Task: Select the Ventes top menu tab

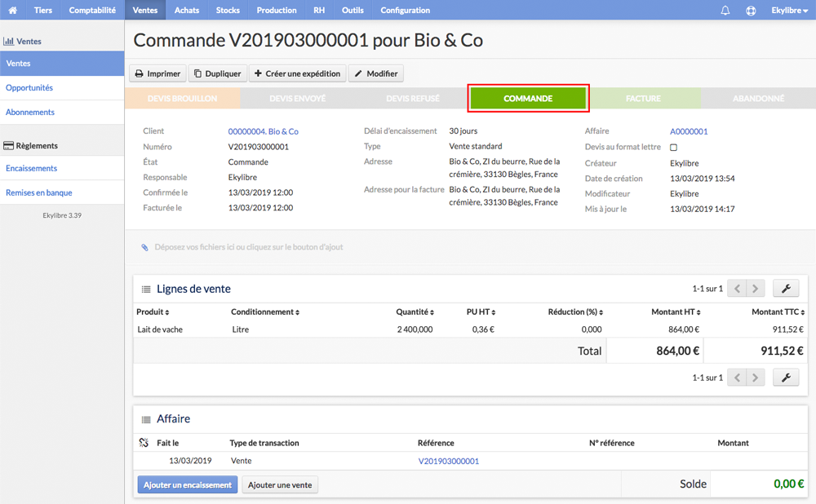Action: pos(145,10)
